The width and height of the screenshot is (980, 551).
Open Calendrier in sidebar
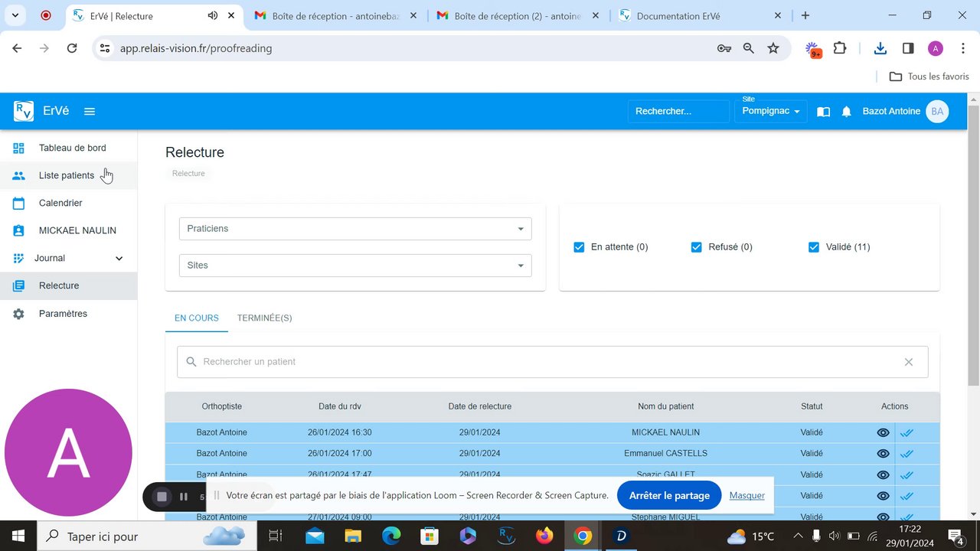69,203
